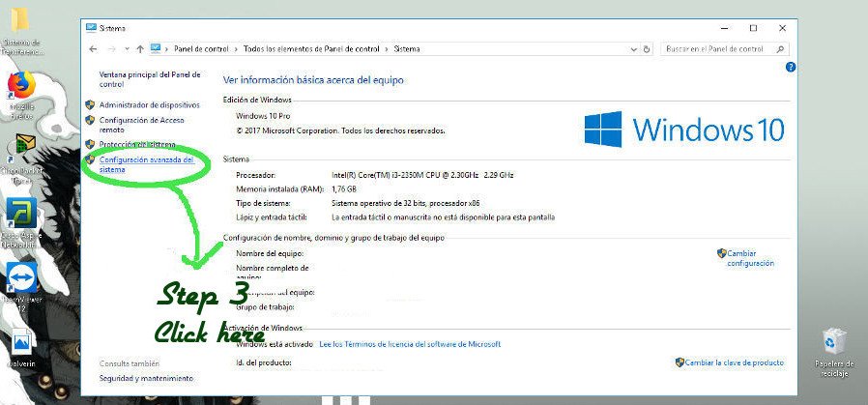Click the computer icon in address bar
Image resolution: width=868 pixels, height=405 pixels.
156,48
